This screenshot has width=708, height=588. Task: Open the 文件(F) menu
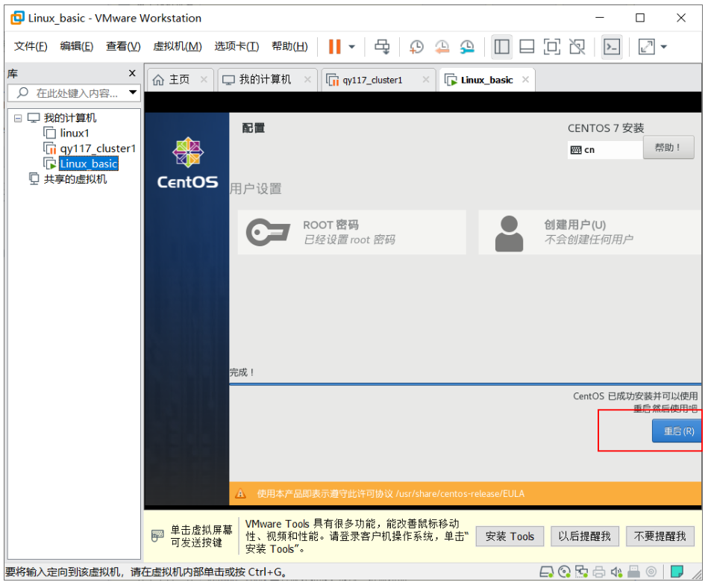click(x=31, y=46)
